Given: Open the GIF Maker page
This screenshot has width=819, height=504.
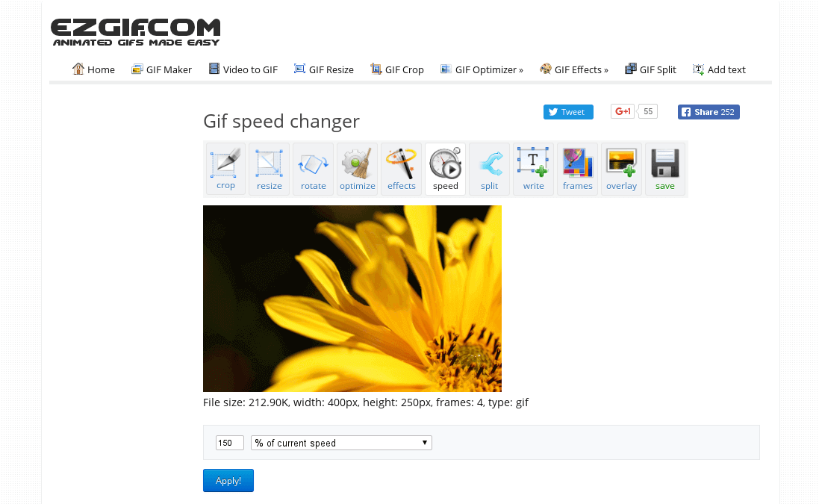Looking at the screenshot, I should (x=162, y=69).
